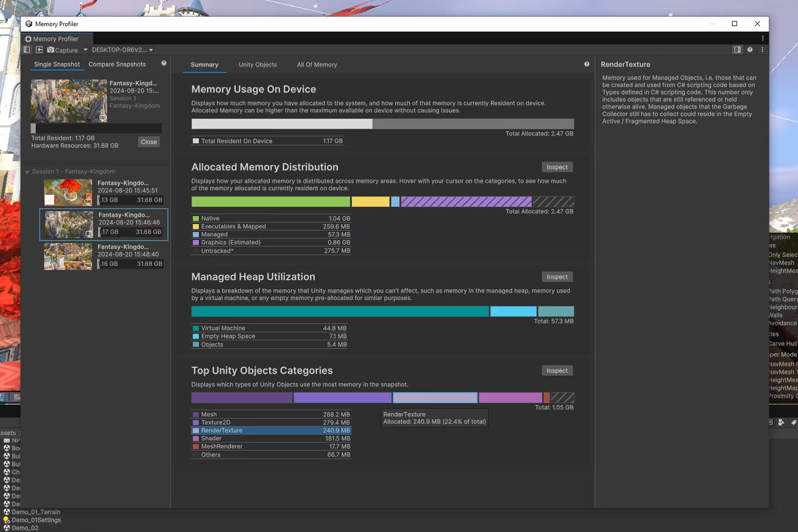Select snapshot captured at 15:48:40
Image resolution: width=798 pixels, height=532 pixels.
103,256
